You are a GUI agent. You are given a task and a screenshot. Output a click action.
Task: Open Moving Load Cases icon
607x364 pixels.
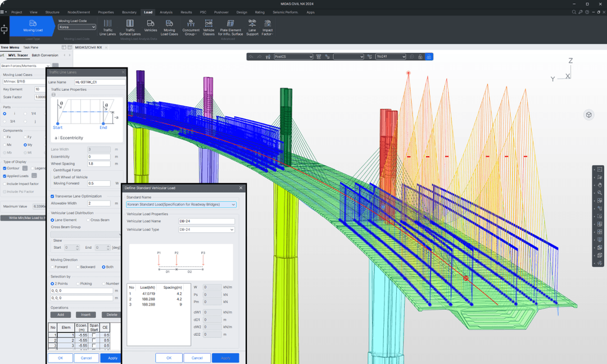click(169, 28)
